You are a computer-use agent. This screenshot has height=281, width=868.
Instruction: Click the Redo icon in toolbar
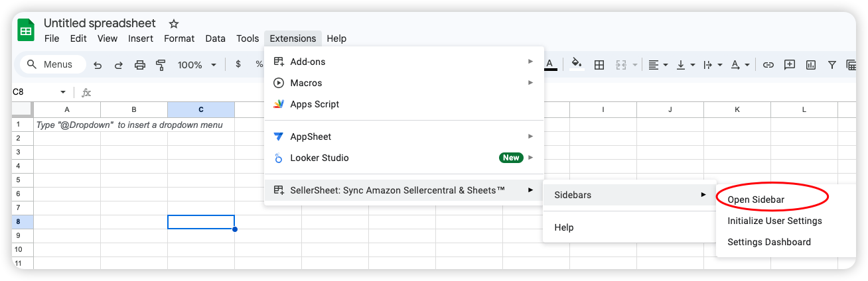(119, 65)
